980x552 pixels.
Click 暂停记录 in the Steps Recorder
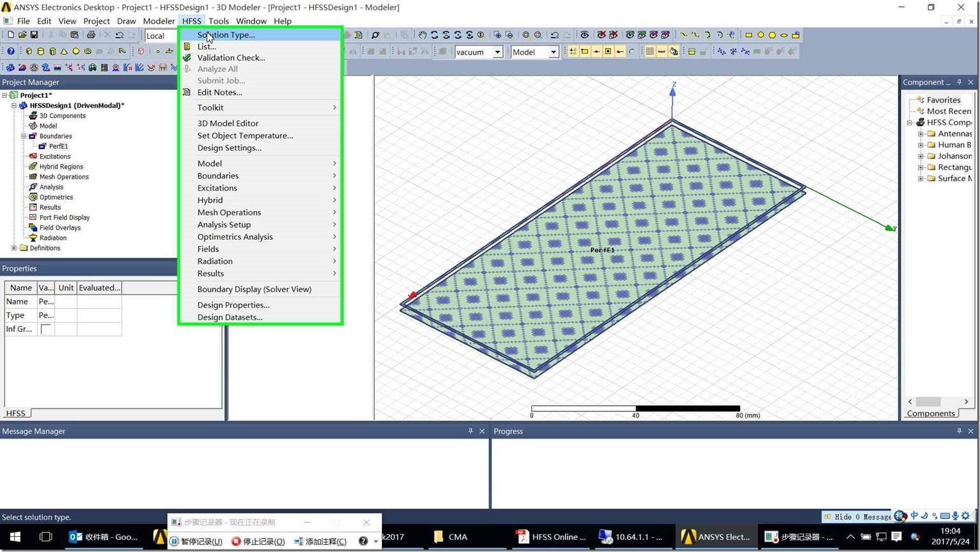pos(195,541)
